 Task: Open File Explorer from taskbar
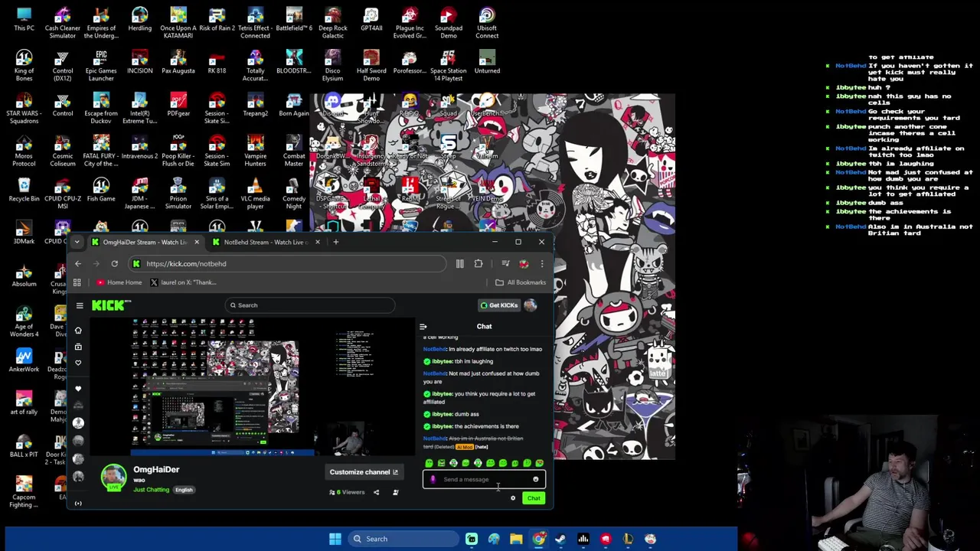tap(516, 539)
